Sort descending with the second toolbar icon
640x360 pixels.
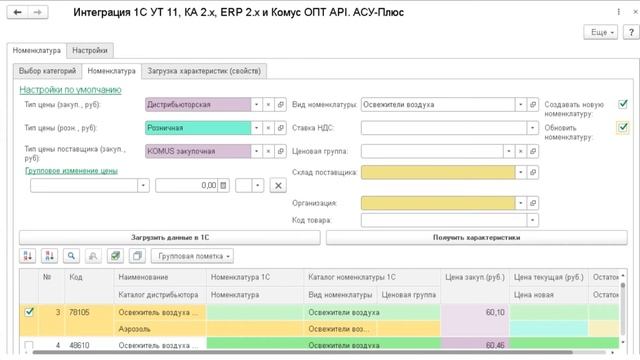[x=49, y=256]
